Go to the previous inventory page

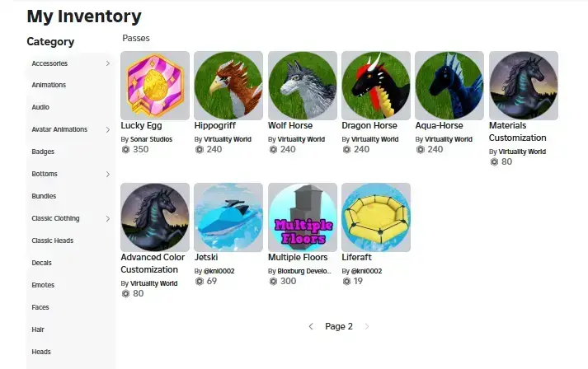coord(311,326)
